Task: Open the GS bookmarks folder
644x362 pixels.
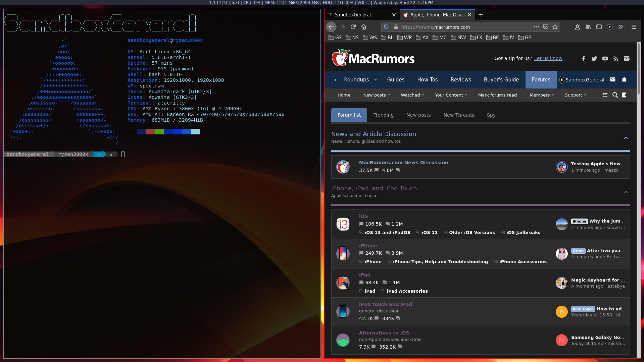Action: click(x=335, y=38)
